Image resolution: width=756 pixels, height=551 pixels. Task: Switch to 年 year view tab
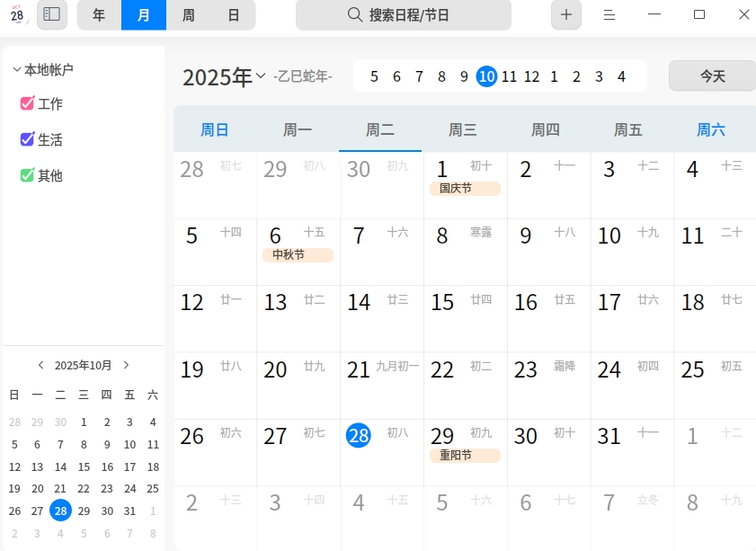click(x=99, y=15)
